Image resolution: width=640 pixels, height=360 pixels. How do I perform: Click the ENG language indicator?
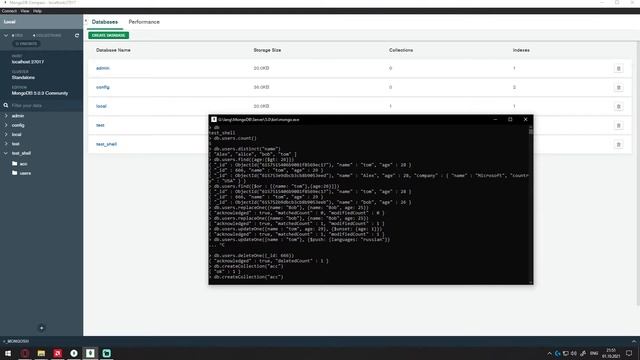tap(594, 353)
